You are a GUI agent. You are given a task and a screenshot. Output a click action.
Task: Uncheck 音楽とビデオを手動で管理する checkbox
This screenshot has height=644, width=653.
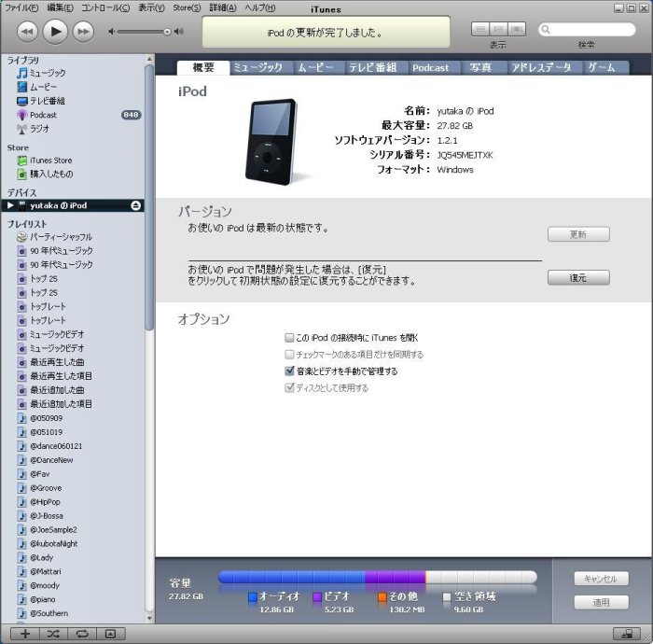coord(289,371)
